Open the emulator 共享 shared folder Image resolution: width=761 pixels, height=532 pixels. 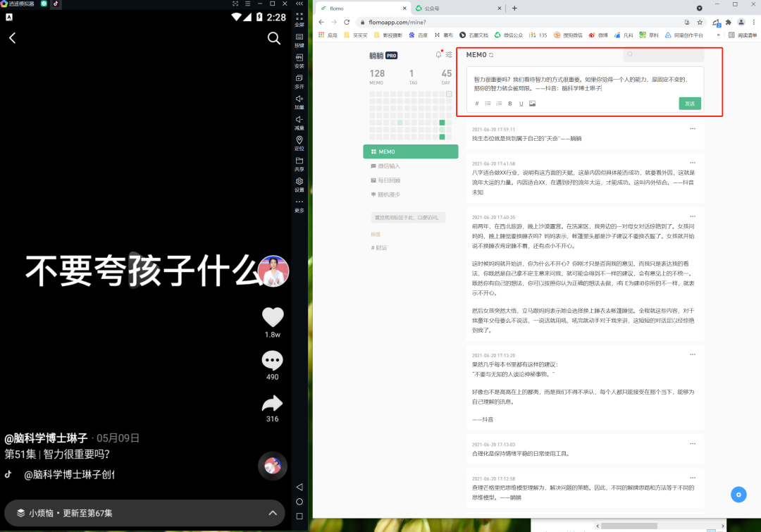299,161
